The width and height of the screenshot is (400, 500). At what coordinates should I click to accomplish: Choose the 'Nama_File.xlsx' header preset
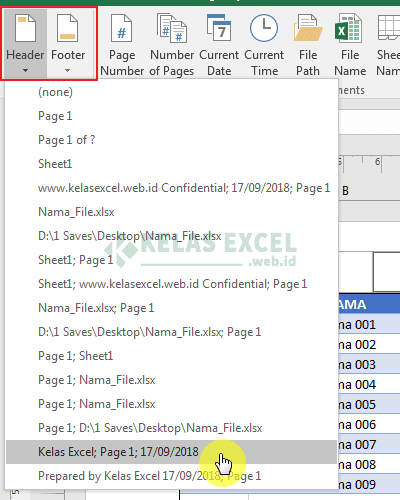click(172, 212)
